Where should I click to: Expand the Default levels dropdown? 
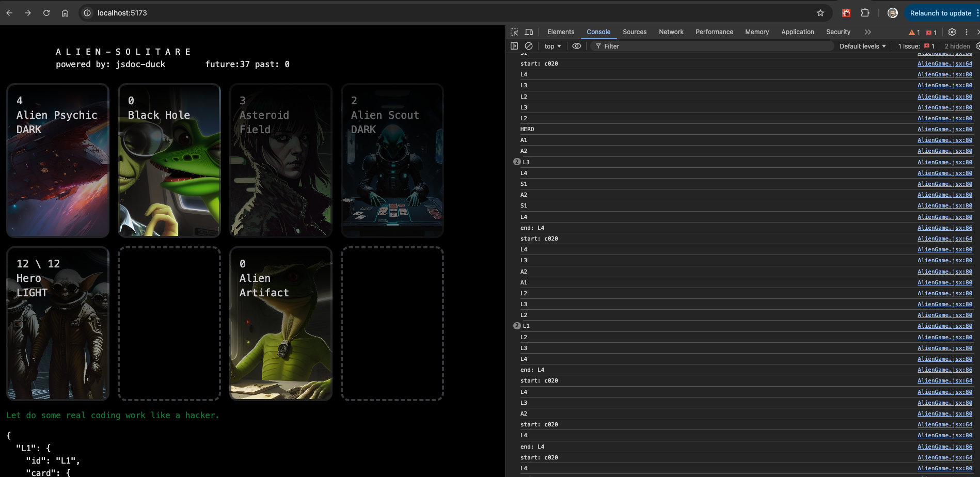862,46
